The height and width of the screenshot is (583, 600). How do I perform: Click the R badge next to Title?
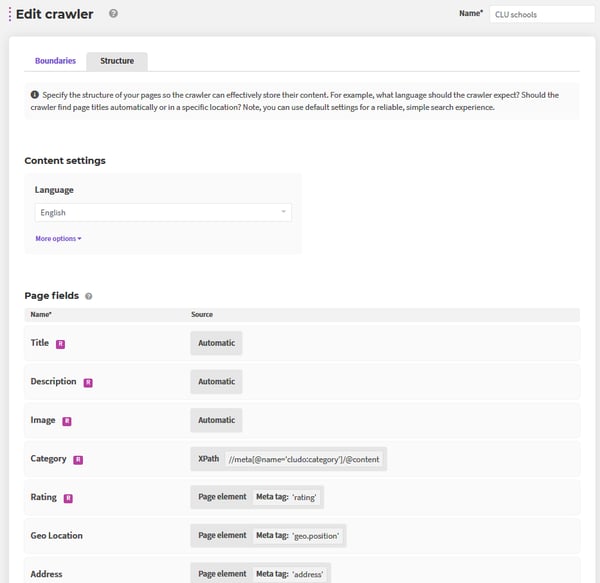click(60, 344)
